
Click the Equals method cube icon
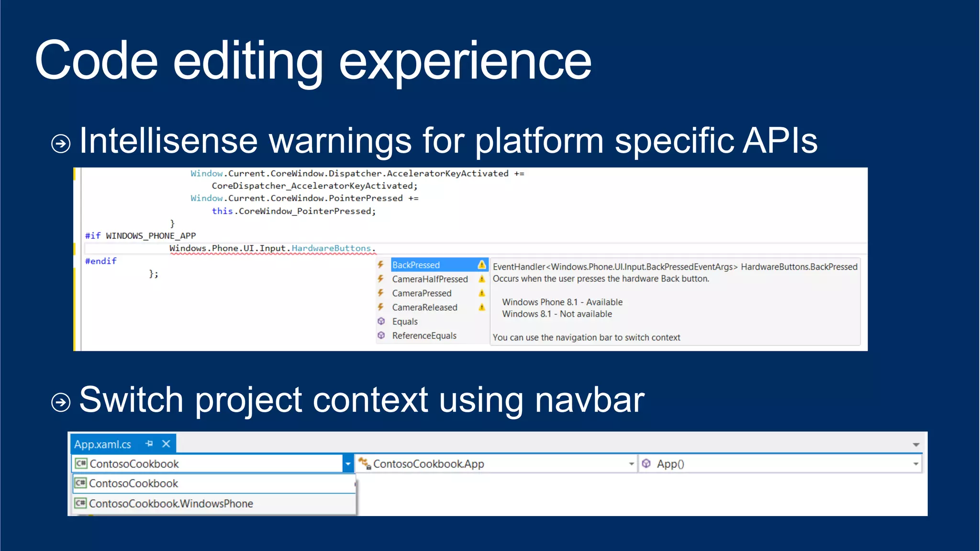[381, 321]
